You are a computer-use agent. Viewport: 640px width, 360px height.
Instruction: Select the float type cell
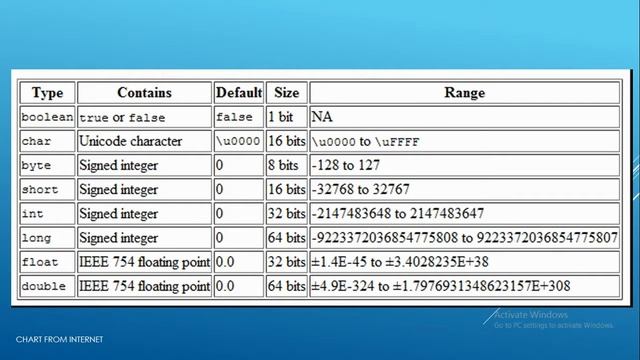[47, 262]
